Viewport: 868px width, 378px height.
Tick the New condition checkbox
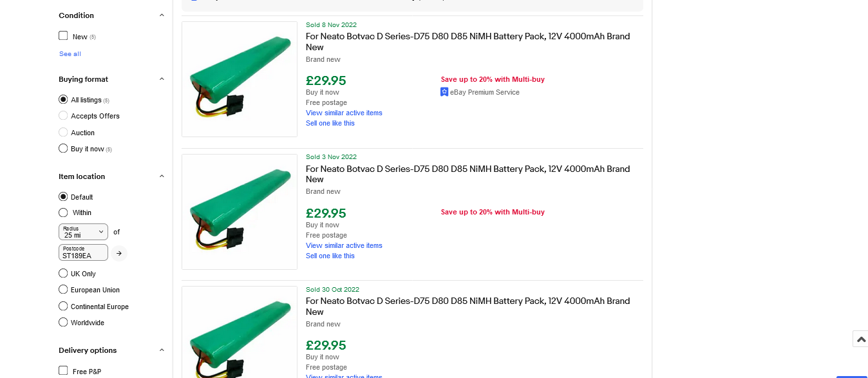point(63,36)
